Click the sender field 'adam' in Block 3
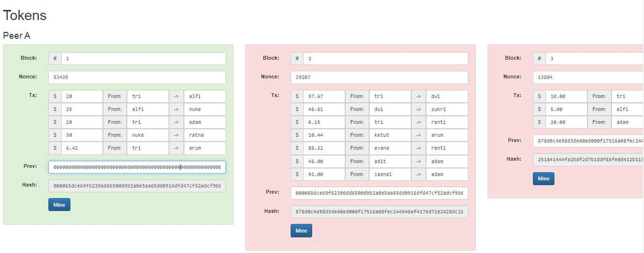Image resolution: width=644 pixels, height=253 pixels. click(627, 122)
